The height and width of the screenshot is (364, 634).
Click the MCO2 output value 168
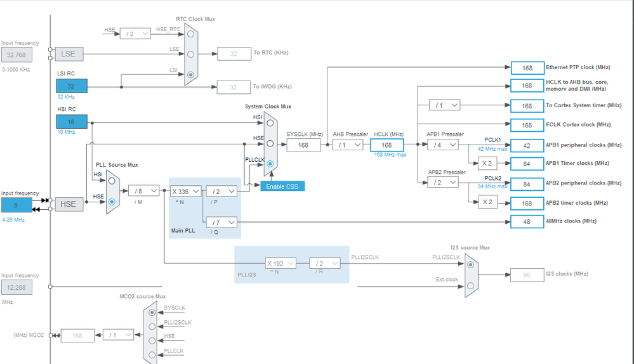click(x=77, y=335)
